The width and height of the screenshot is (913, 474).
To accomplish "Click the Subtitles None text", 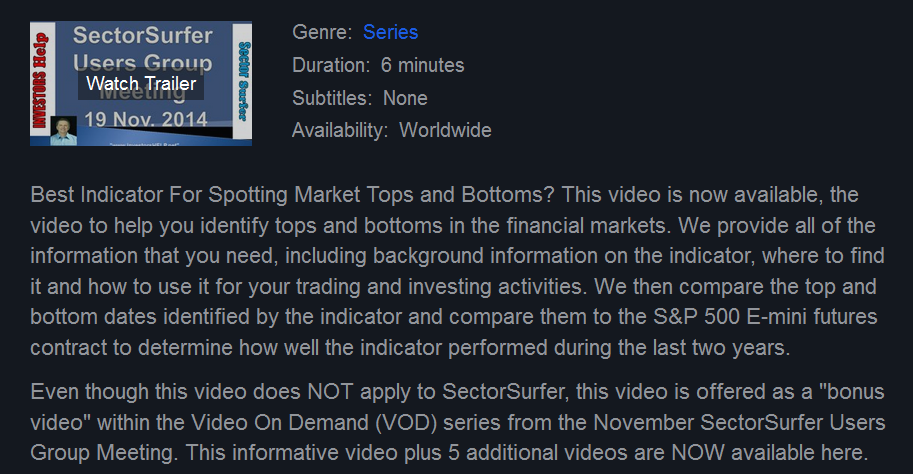I will pos(360,98).
